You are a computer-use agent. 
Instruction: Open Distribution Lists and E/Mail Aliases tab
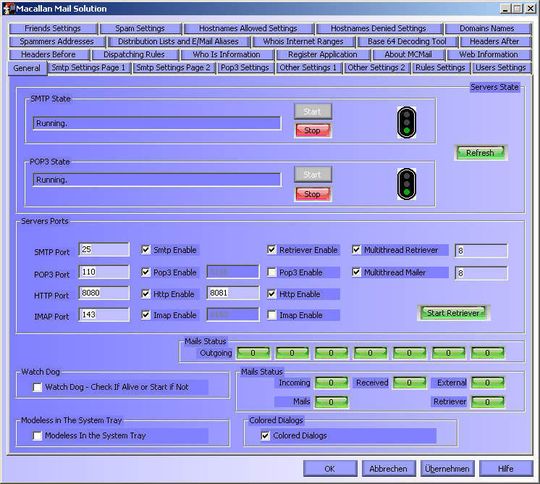coord(178,41)
